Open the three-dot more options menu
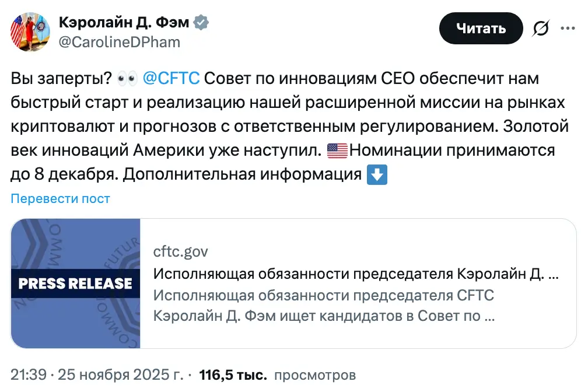The height and width of the screenshot is (392, 588). 568,28
